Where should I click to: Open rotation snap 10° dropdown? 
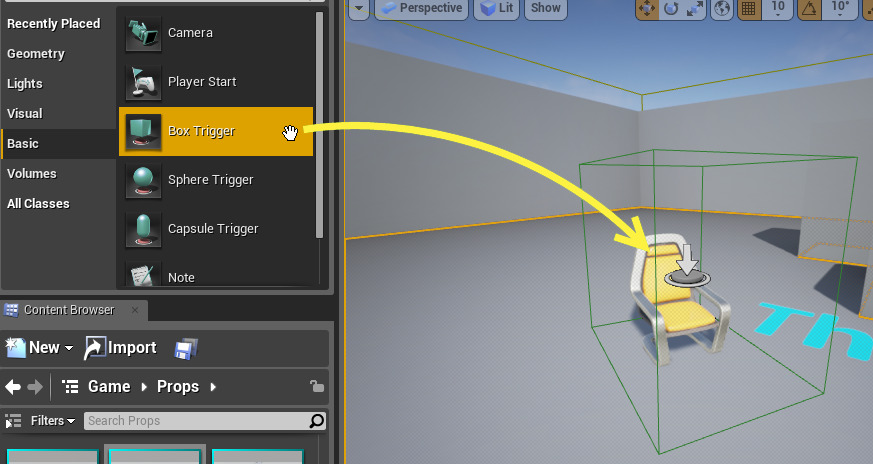coord(840,8)
